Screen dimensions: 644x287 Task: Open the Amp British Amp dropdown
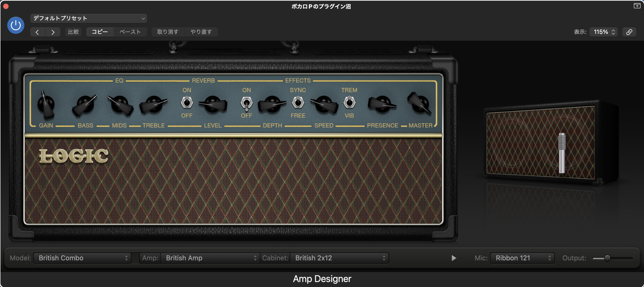(x=210, y=258)
